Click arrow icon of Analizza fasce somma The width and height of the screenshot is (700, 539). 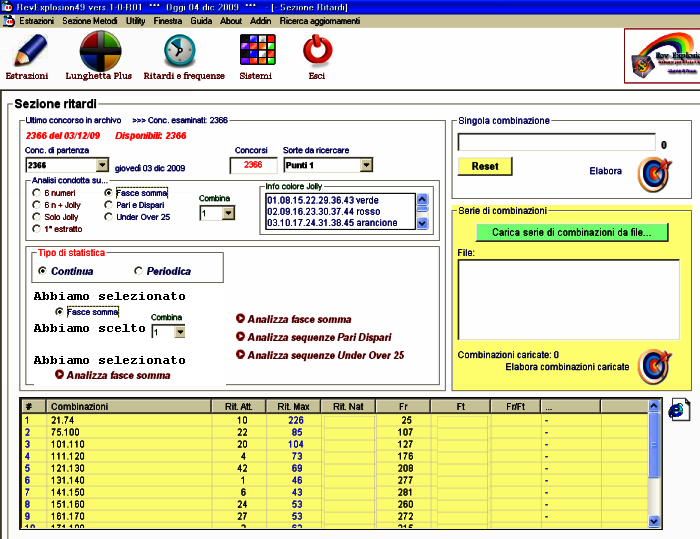point(240,318)
